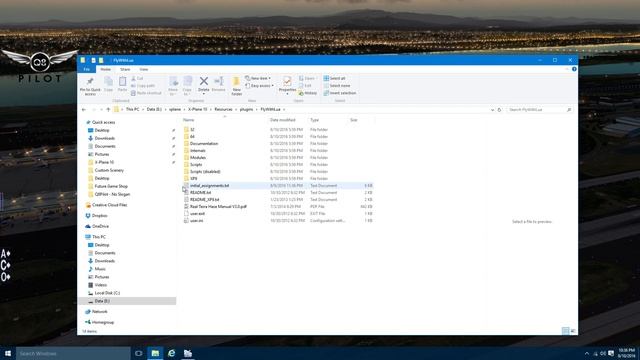
Task: Select the initial_assignments.txt file
Action: [209, 186]
